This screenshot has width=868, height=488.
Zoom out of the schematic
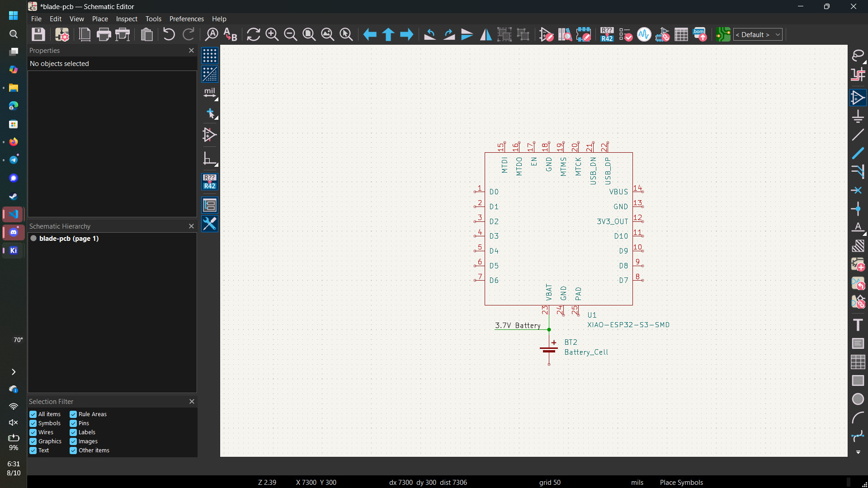point(291,35)
